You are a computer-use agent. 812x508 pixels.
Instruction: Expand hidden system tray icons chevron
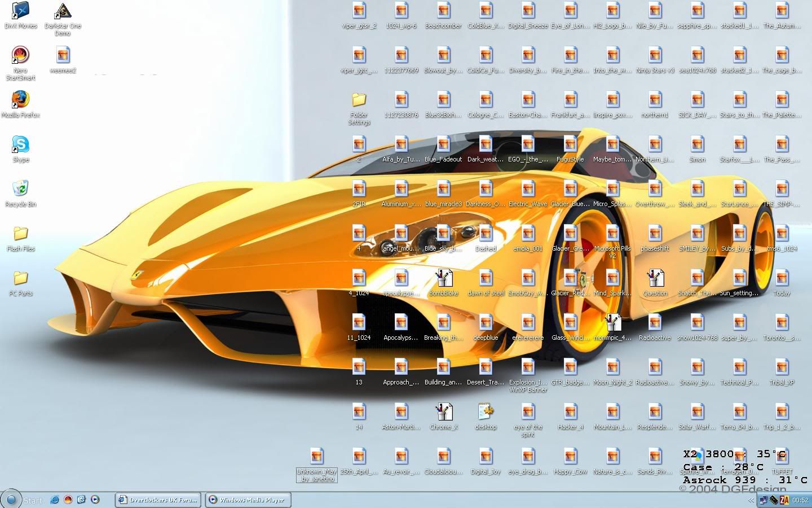pyautogui.click(x=751, y=500)
